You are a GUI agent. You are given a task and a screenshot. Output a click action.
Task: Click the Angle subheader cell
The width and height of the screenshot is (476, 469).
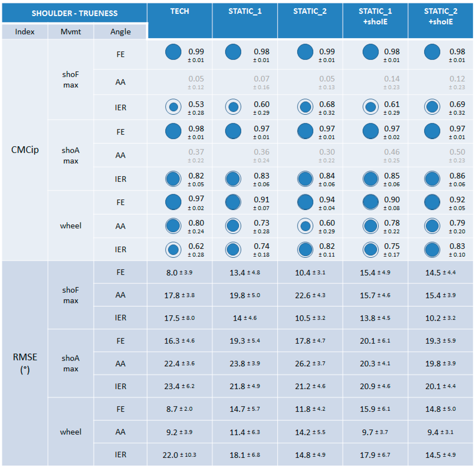120,31
